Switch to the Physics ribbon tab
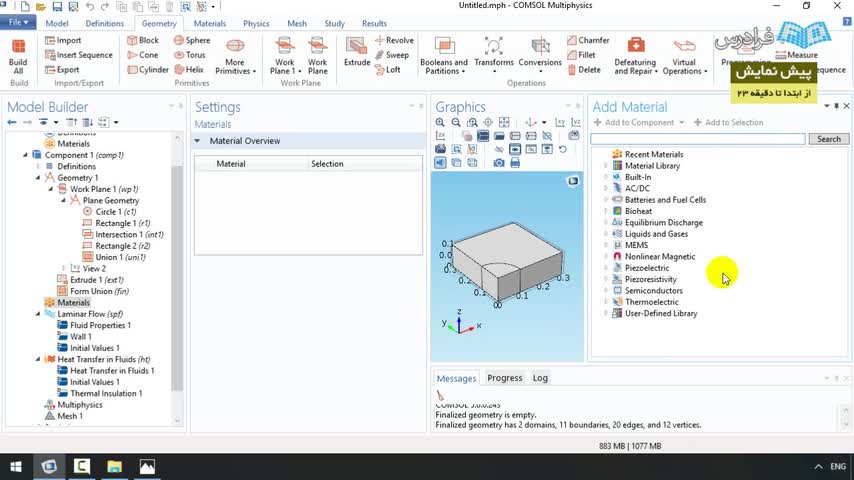The width and height of the screenshot is (854, 480). [x=256, y=23]
